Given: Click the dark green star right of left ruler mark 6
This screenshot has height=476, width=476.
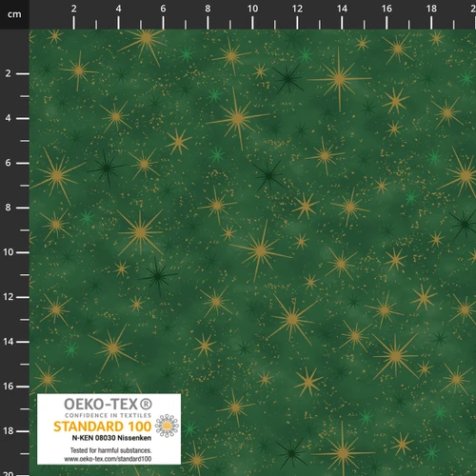Looking at the screenshot, I should (x=107, y=168).
